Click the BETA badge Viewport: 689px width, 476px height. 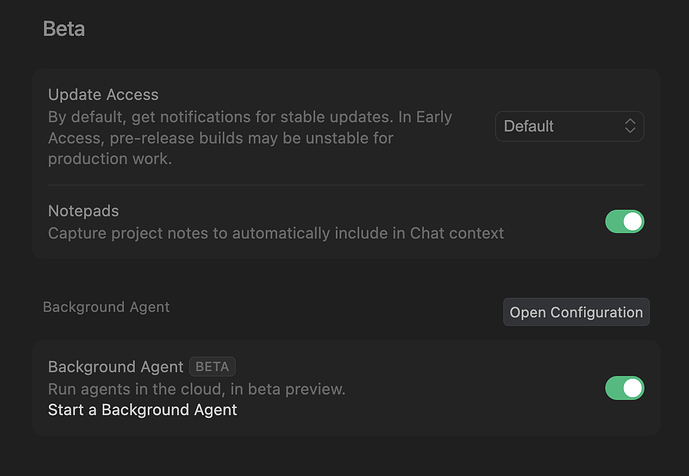click(212, 367)
